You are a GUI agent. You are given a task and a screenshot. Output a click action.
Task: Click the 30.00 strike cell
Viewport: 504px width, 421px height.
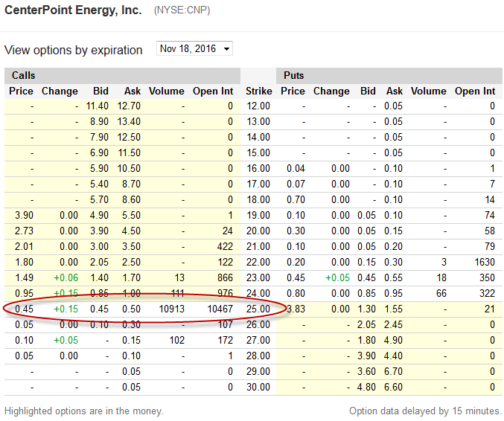[258, 387]
